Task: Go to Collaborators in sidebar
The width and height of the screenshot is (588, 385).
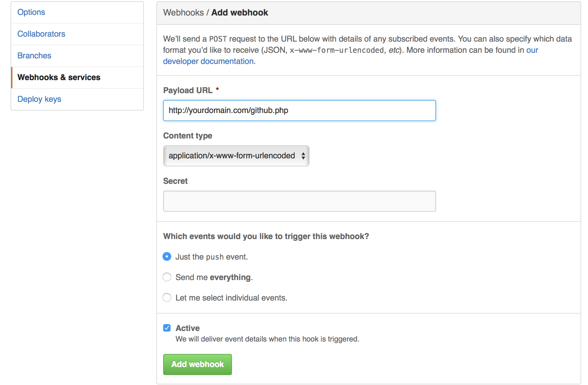Action: 41,34
